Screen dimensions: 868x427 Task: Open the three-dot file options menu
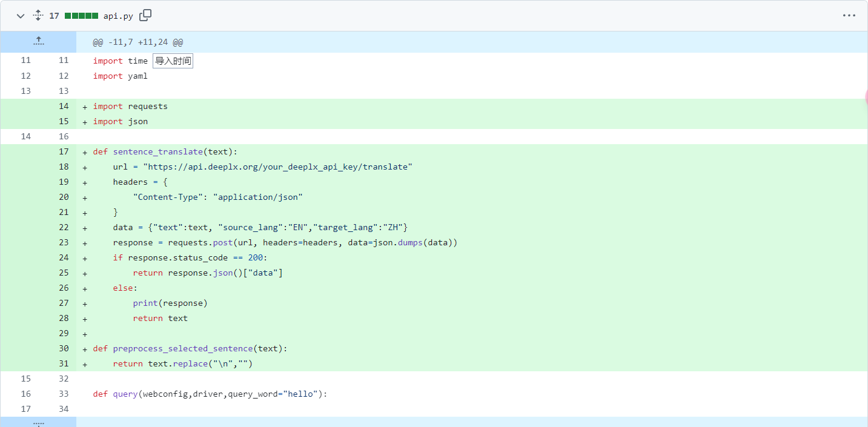849,16
